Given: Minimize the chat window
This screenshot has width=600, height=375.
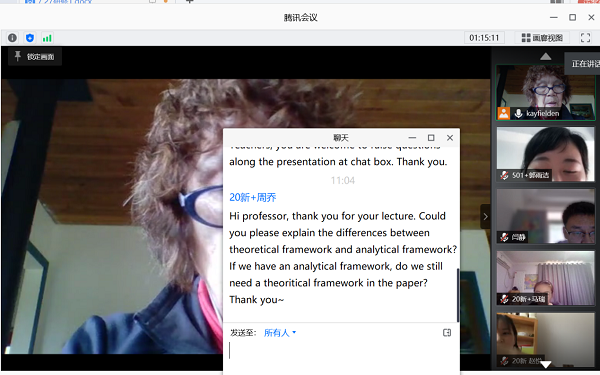Looking at the screenshot, I should coord(412,138).
